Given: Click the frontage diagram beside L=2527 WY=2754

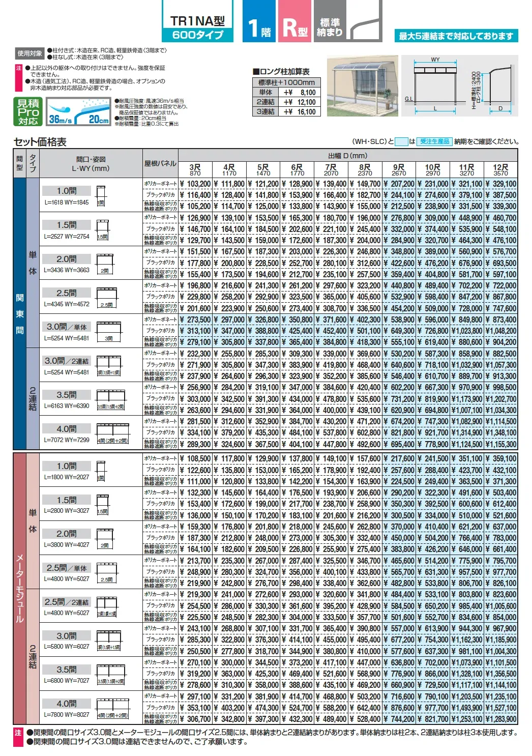Looking at the screenshot, I should [103, 229].
